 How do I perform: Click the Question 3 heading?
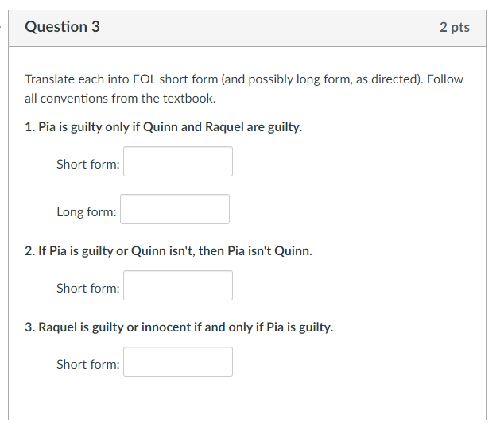coord(62,27)
